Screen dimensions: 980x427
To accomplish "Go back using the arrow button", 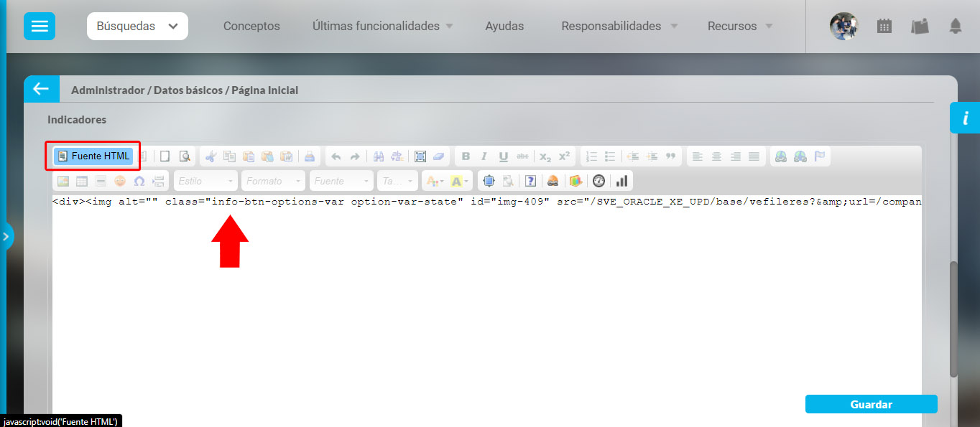I will pyautogui.click(x=40, y=89).
